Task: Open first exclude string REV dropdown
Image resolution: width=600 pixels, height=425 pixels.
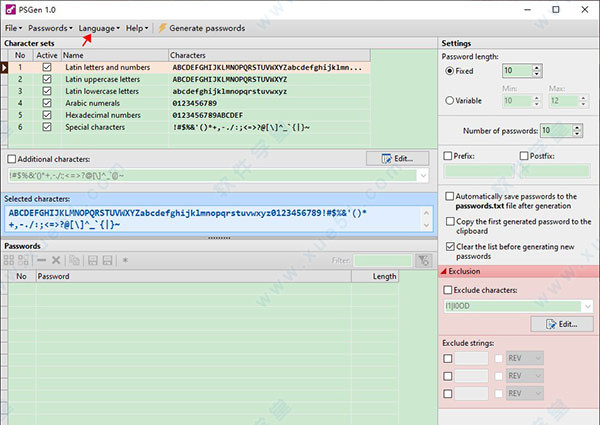Action: click(536, 357)
